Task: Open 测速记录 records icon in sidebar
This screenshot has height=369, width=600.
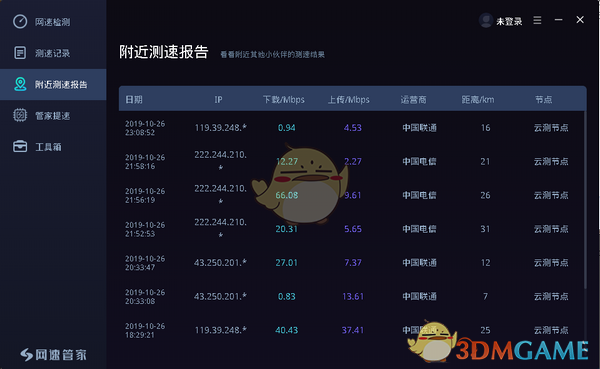Action: pos(20,53)
